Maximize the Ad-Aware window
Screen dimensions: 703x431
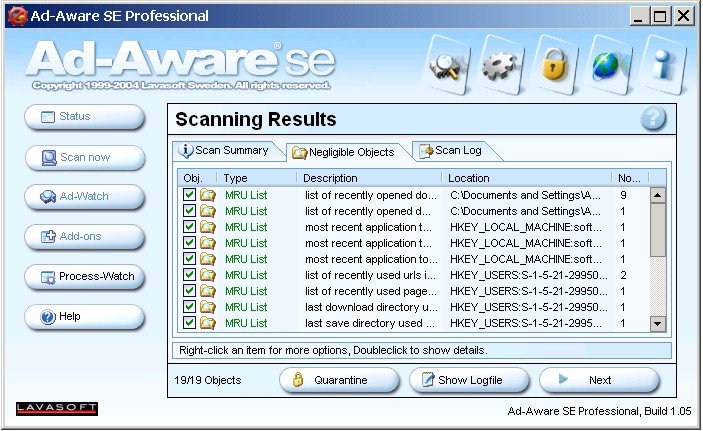660,17
